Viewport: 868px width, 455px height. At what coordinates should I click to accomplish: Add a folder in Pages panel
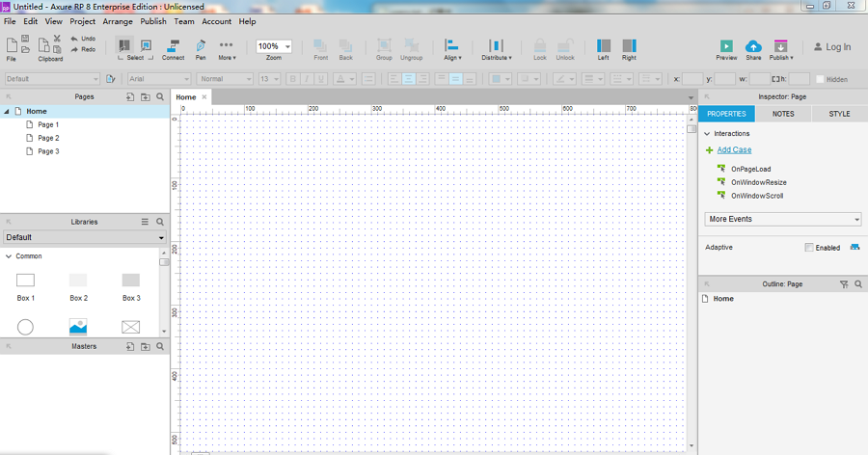tap(145, 97)
